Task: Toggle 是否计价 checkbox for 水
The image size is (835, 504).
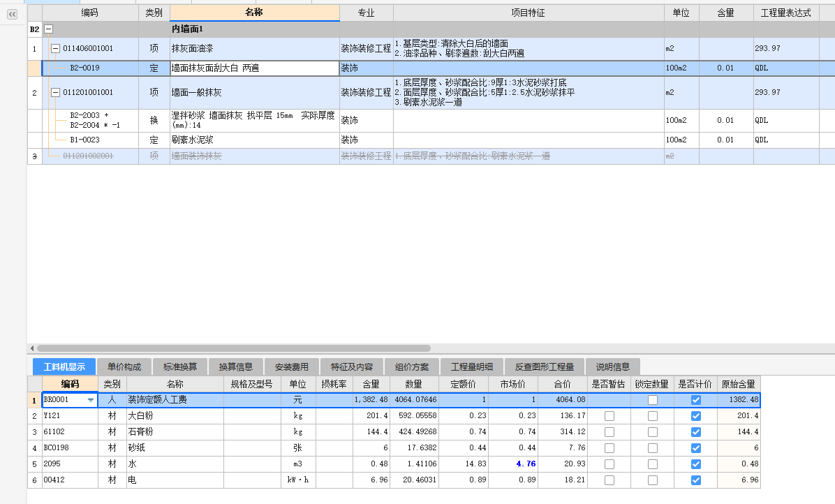Action: [x=695, y=464]
